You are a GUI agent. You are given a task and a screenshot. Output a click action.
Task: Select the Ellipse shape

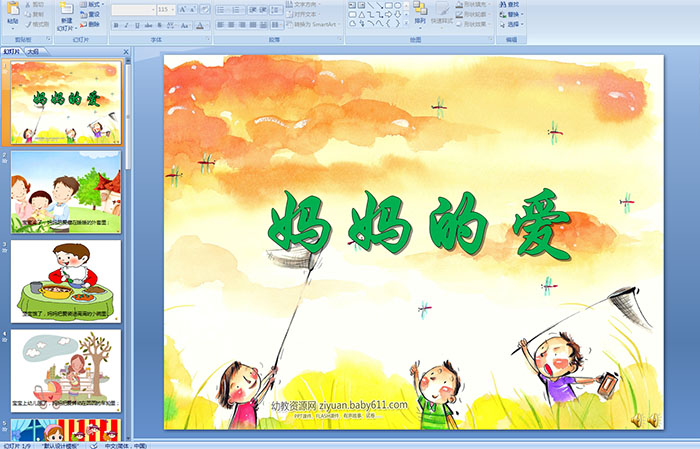397,5
